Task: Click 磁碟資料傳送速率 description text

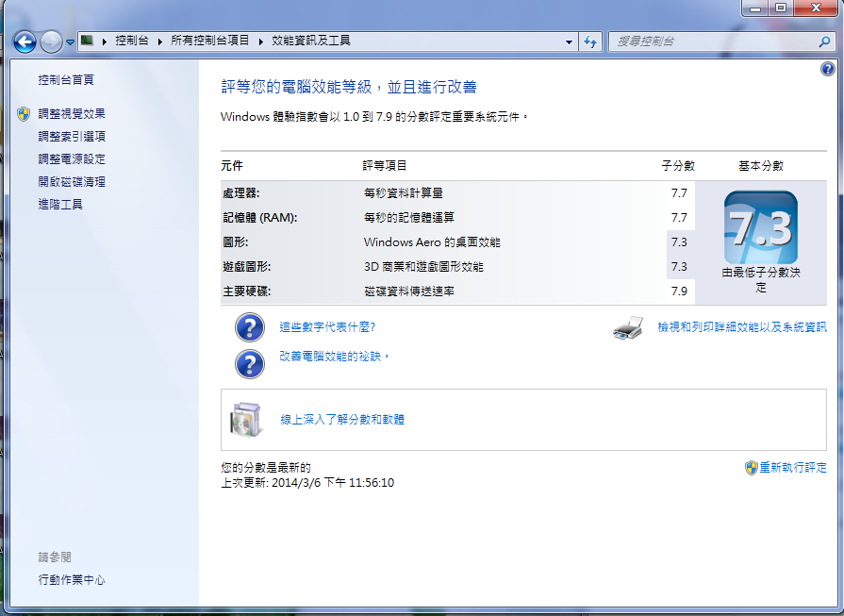Action: (409, 291)
